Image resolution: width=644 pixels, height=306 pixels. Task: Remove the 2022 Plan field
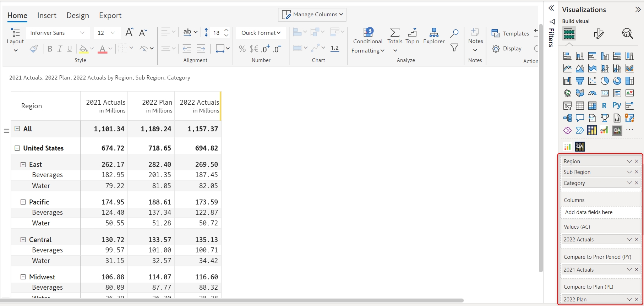(637, 299)
